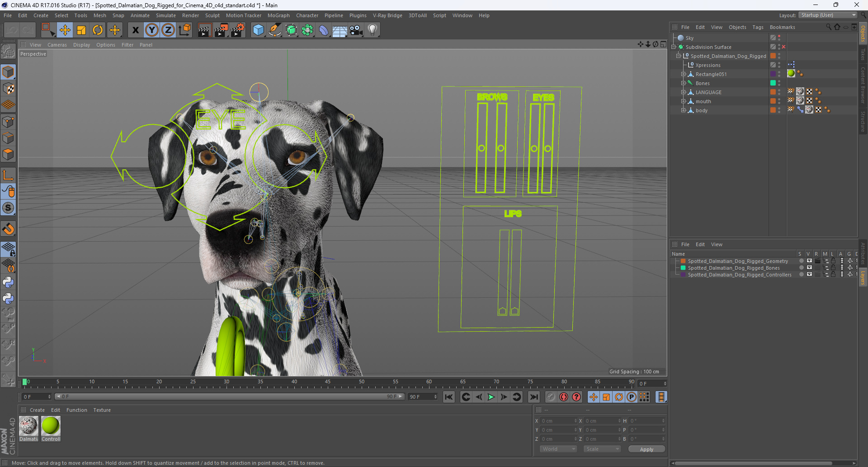Open the Character menu
The width and height of the screenshot is (868, 467).
click(307, 15)
